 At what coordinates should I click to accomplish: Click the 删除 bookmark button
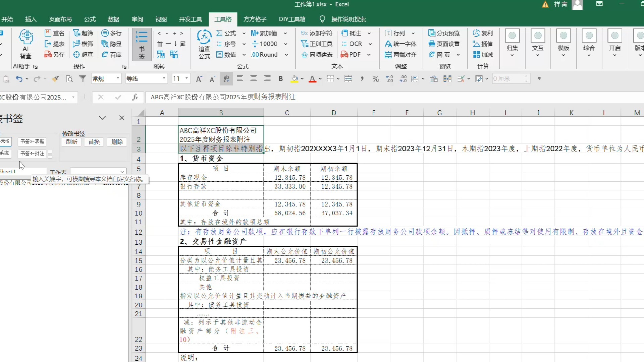(117, 142)
